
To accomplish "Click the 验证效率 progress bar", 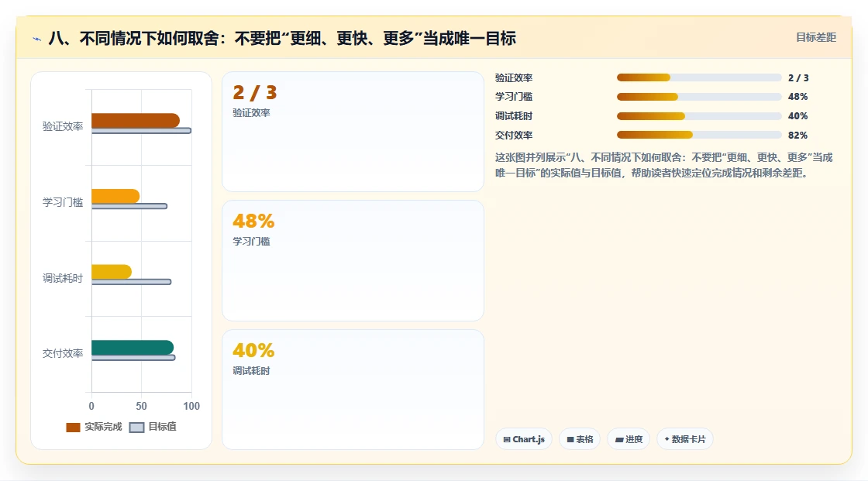I will [699, 77].
